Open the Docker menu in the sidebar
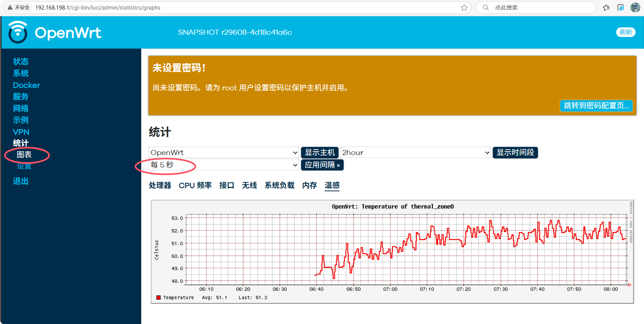 click(x=26, y=85)
